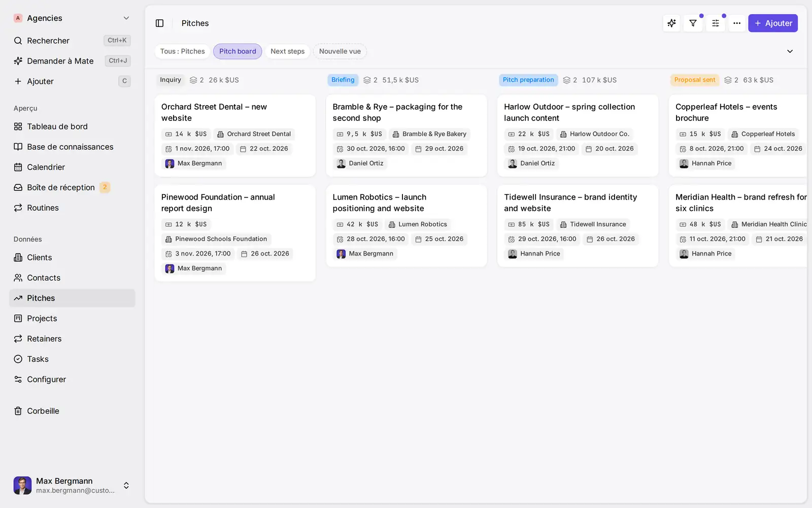This screenshot has width=812, height=508.
Task: Click Bramble & Rye Bakery company chip
Action: coord(429,134)
